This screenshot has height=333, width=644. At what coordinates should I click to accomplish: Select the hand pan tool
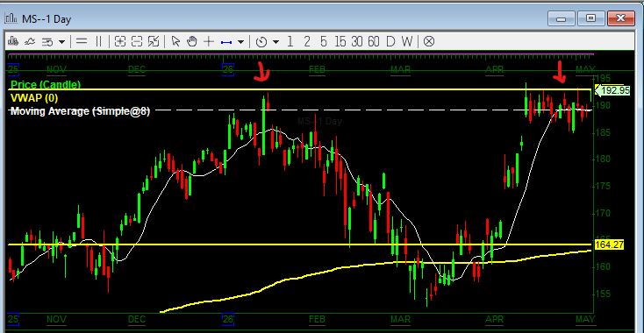coord(192,41)
